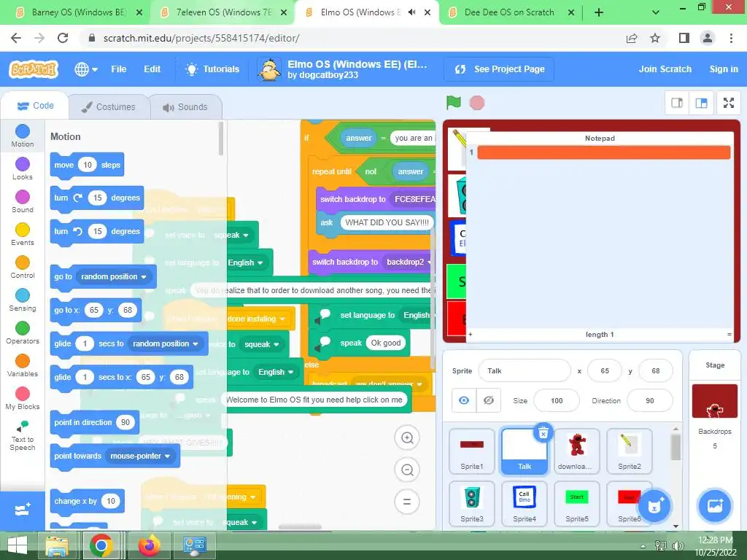This screenshot has height=560, width=747.
Task: Click See Project Page button
Action: point(499,69)
